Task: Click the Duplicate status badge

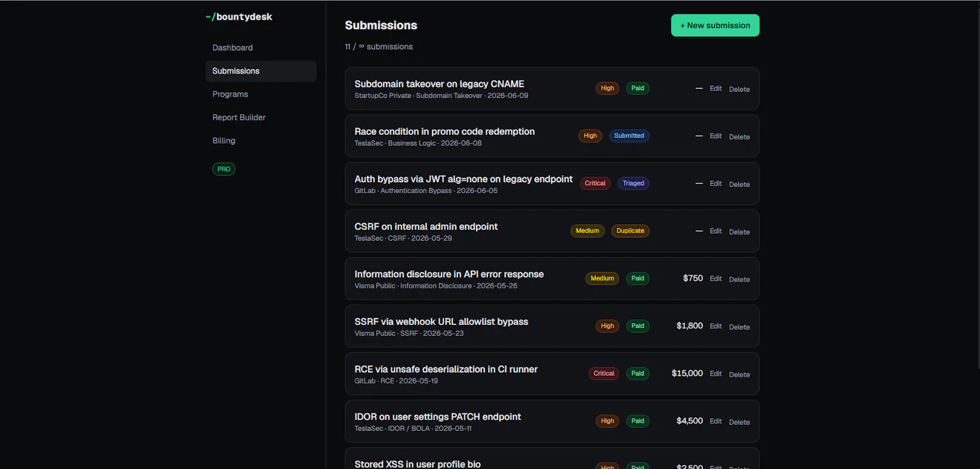Action: tap(630, 231)
